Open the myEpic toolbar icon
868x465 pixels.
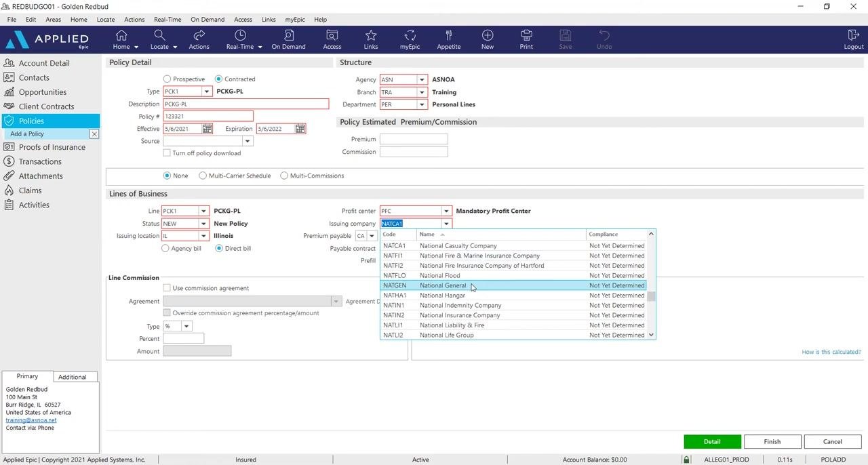pyautogui.click(x=410, y=39)
